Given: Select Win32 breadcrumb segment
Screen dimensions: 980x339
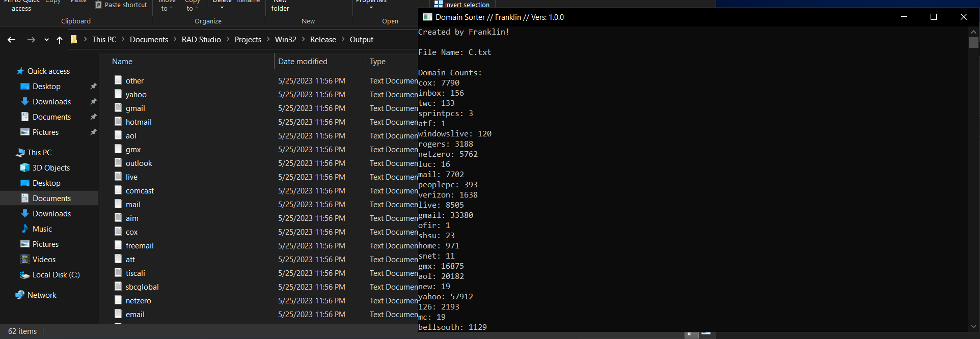Looking at the screenshot, I should [x=285, y=40].
